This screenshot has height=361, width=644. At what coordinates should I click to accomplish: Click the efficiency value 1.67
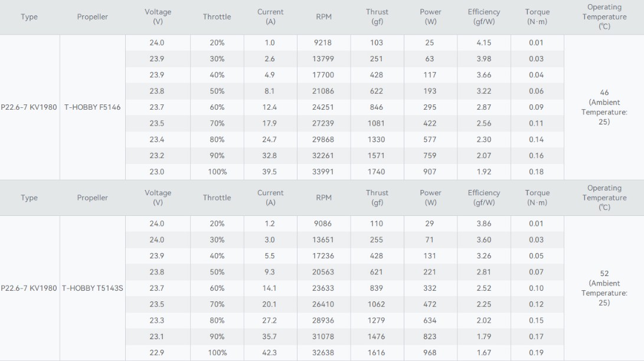[x=483, y=353]
